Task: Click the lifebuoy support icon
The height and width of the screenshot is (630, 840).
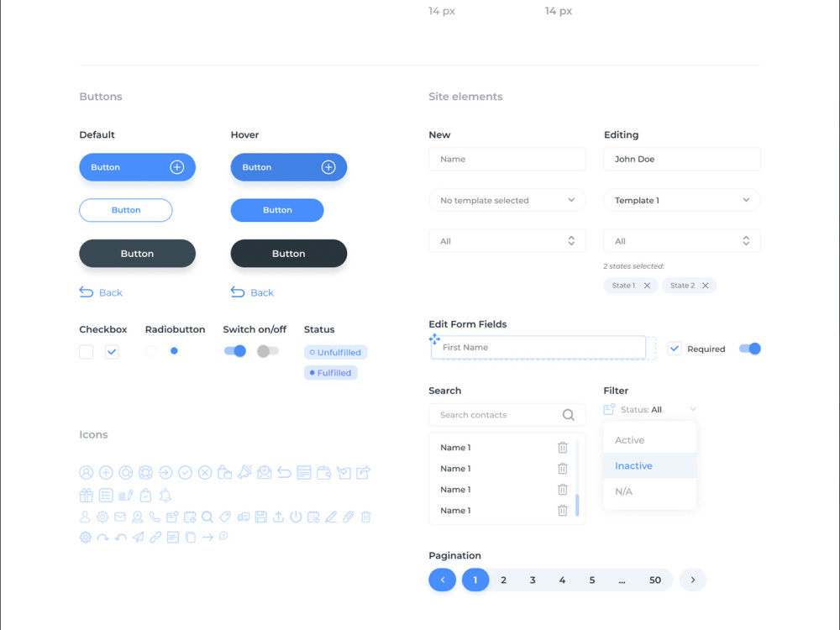Action: (x=145, y=472)
